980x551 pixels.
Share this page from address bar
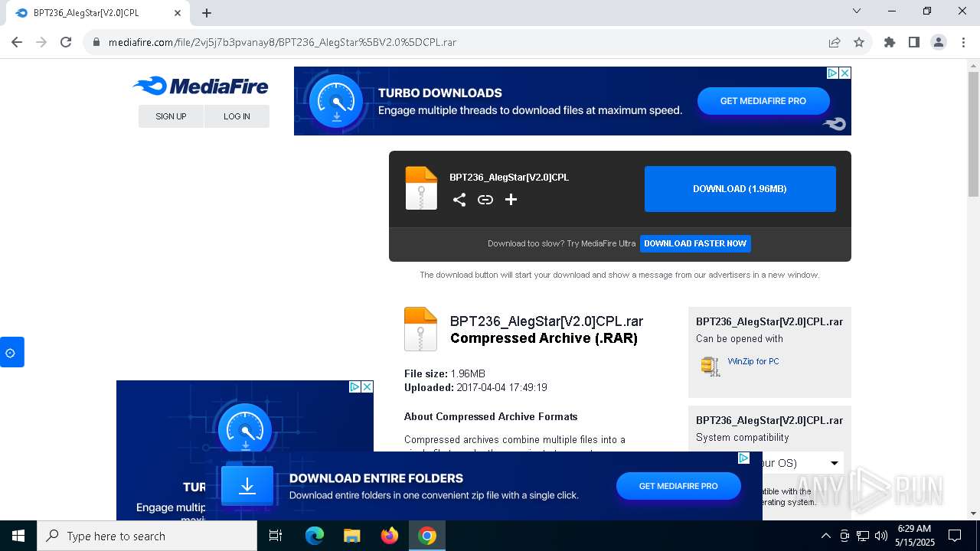[835, 42]
